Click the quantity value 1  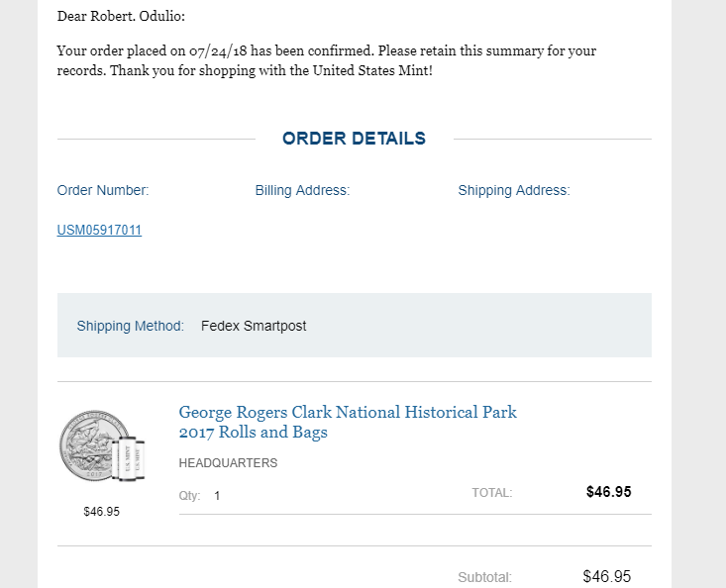click(x=217, y=496)
